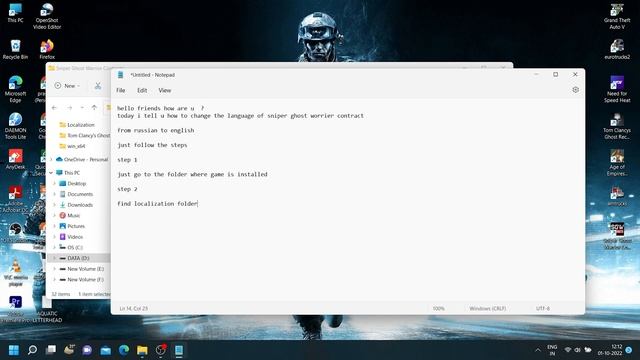Open Adobe Acrobat DC desktop icon

pos(15,199)
